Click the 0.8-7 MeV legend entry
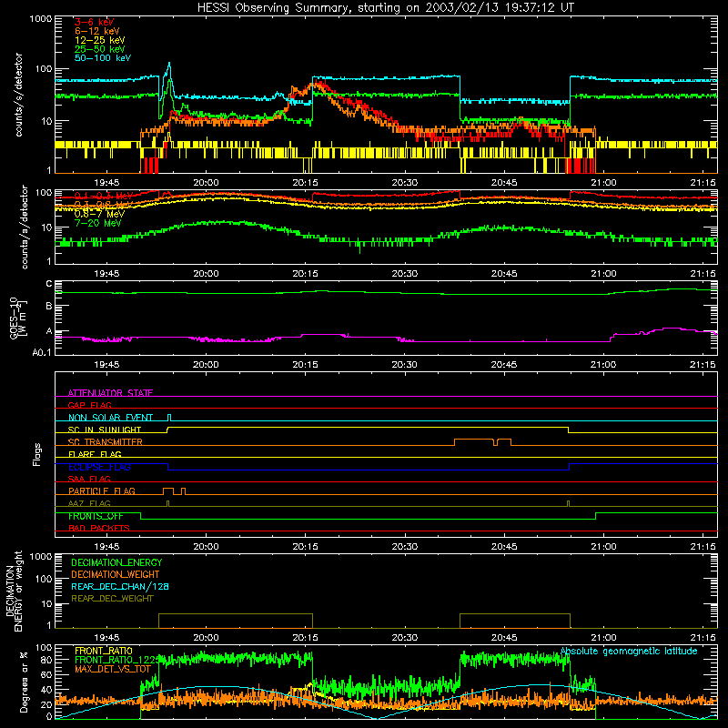This screenshot has height=728, width=728. pyautogui.click(x=99, y=214)
